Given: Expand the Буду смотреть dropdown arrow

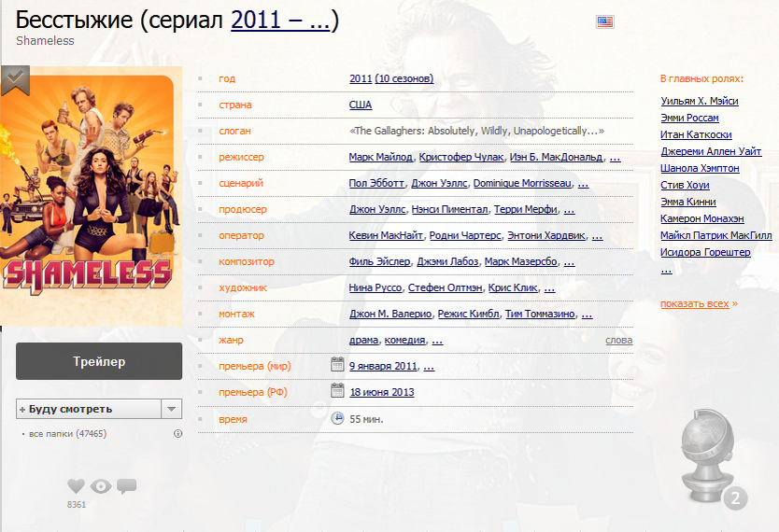Looking at the screenshot, I should [x=172, y=409].
